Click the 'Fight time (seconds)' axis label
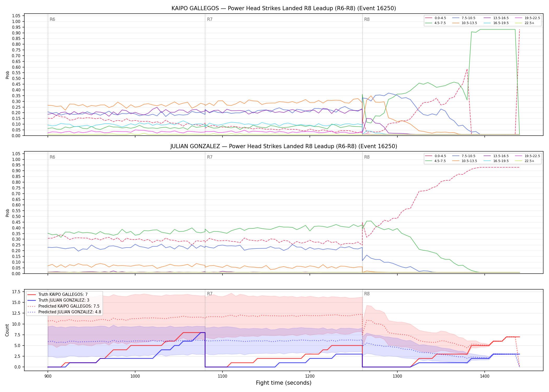The height and width of the screenshot is (392, 549). pos(284,383)
